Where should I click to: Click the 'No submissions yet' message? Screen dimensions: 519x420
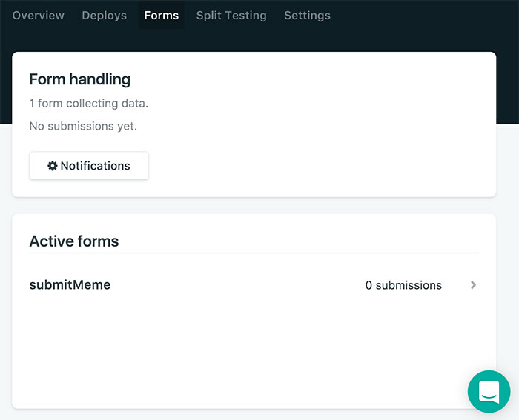point(83,126)
